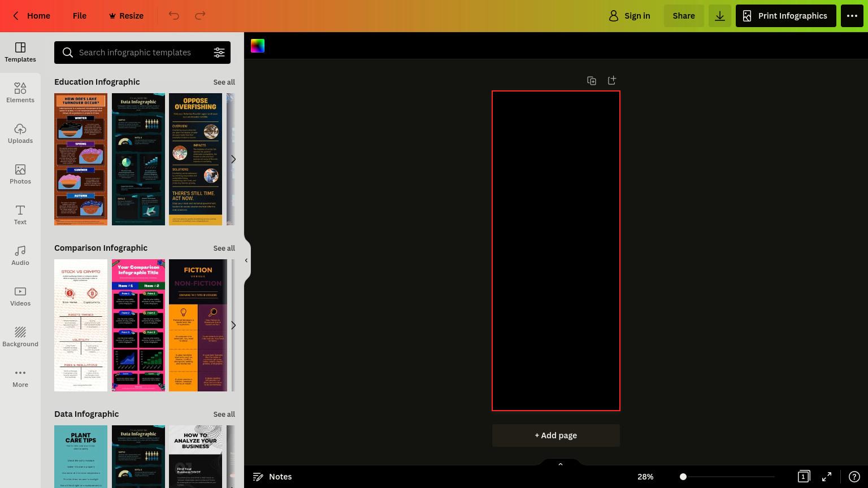The height and width of the screenshot is (488, 868).
Task: Open the Help question mark
Action: click(854, 477)
